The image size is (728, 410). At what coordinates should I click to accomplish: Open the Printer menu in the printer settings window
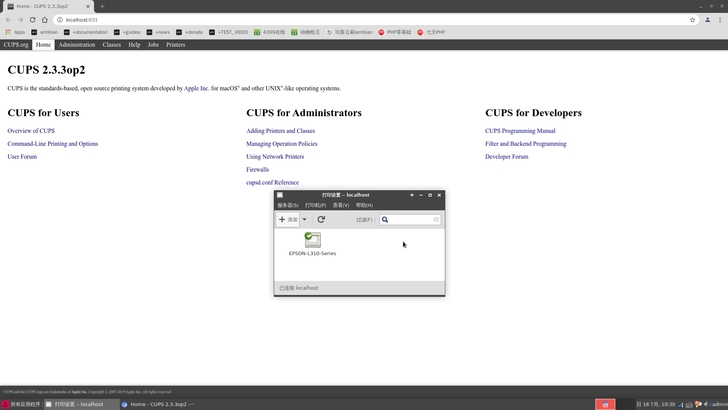click(315, 205)
